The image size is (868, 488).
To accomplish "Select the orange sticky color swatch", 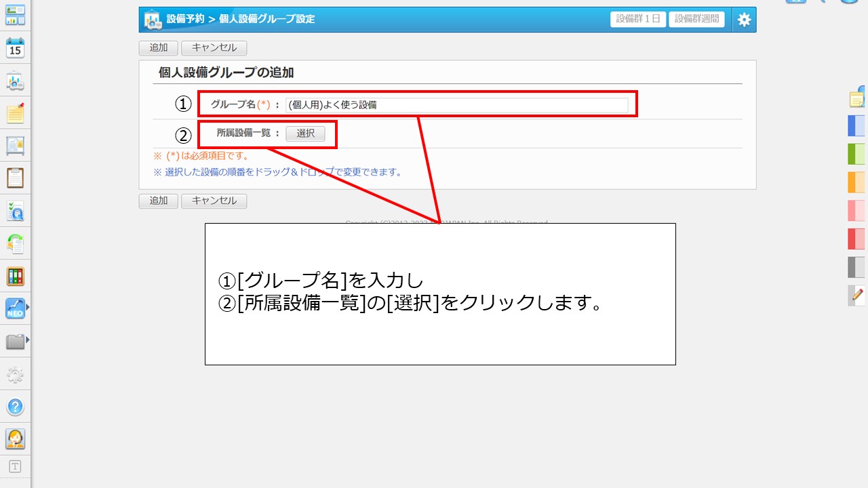I will [856, 182].
